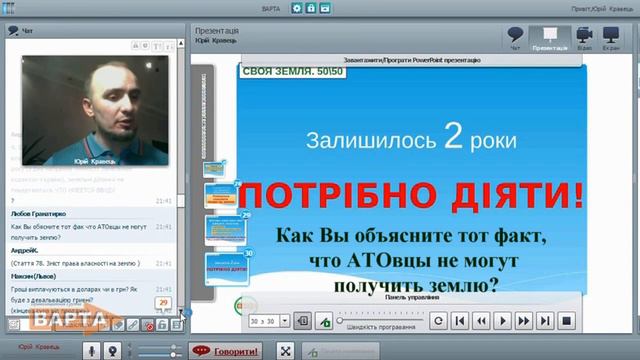Screen dimensions: 640x360
Task: Jump to last slide button
Action: (545, 321)
